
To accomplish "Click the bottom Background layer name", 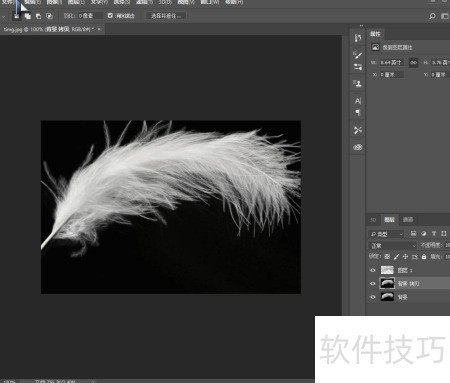I will tap(403, 297).
